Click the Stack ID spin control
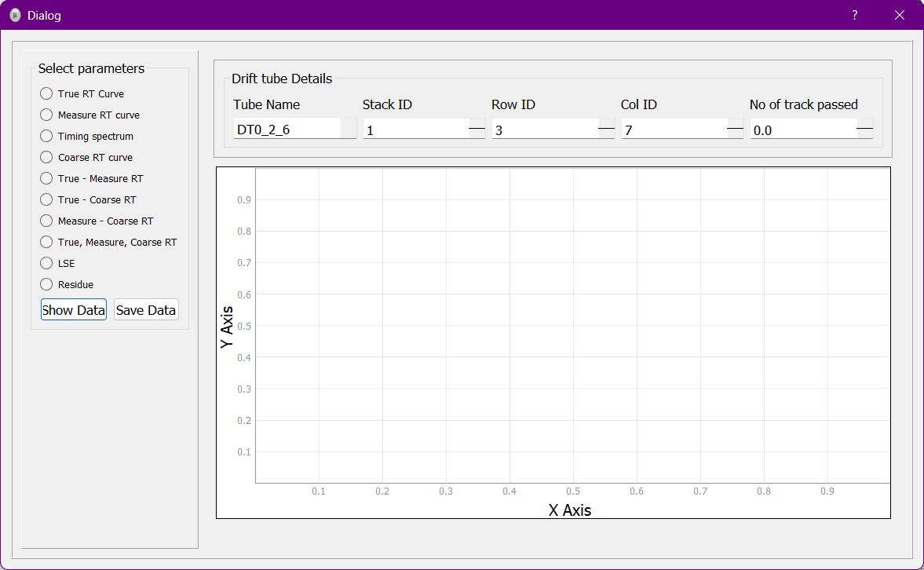Viewport: 924px width, 570px height. pos(477,129)
